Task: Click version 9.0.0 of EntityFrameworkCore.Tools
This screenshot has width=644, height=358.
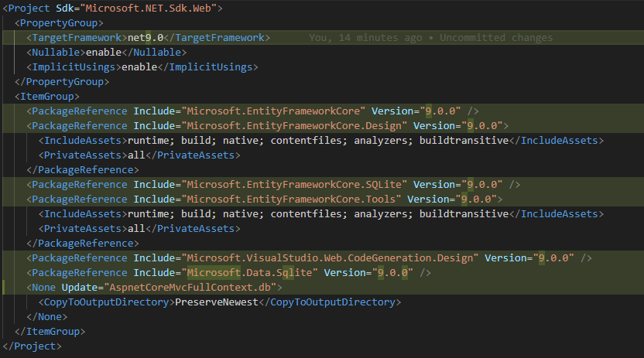Action: coord(476,199)
